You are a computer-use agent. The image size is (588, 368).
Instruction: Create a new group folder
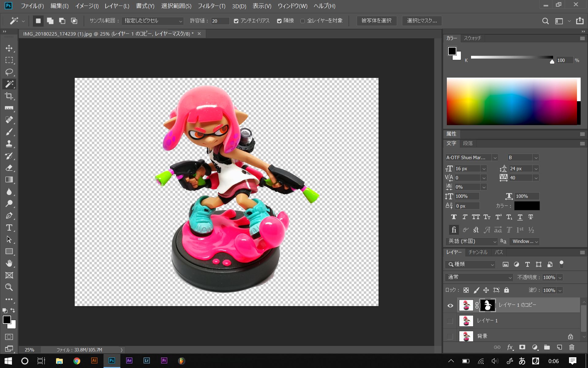click(x=547, y=347)
